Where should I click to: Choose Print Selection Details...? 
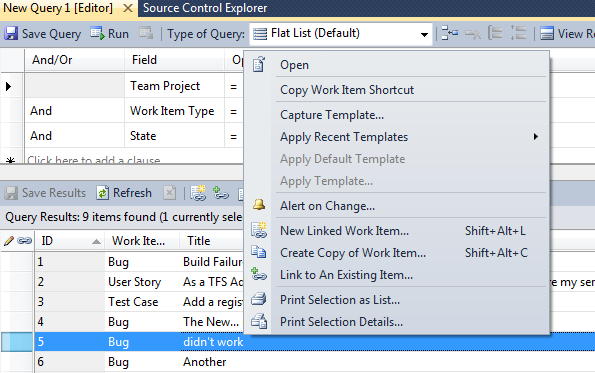(342, 322)
